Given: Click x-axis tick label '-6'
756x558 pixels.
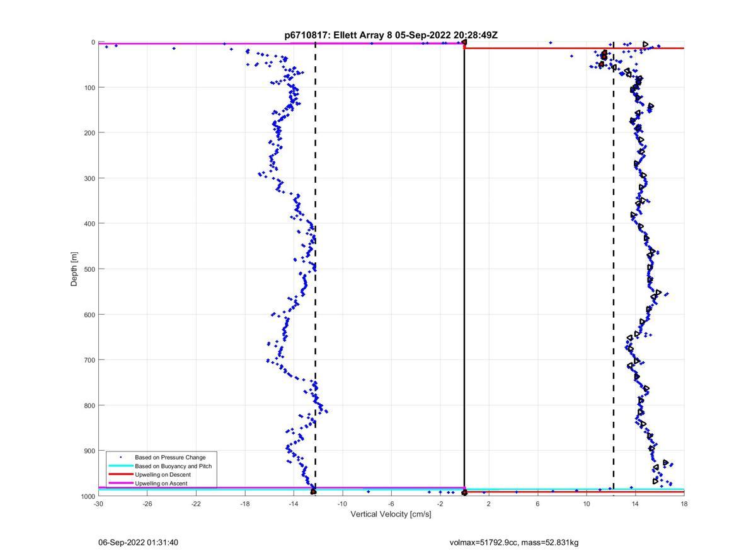Looking at the screenshot, I should [x=391, y=504].
